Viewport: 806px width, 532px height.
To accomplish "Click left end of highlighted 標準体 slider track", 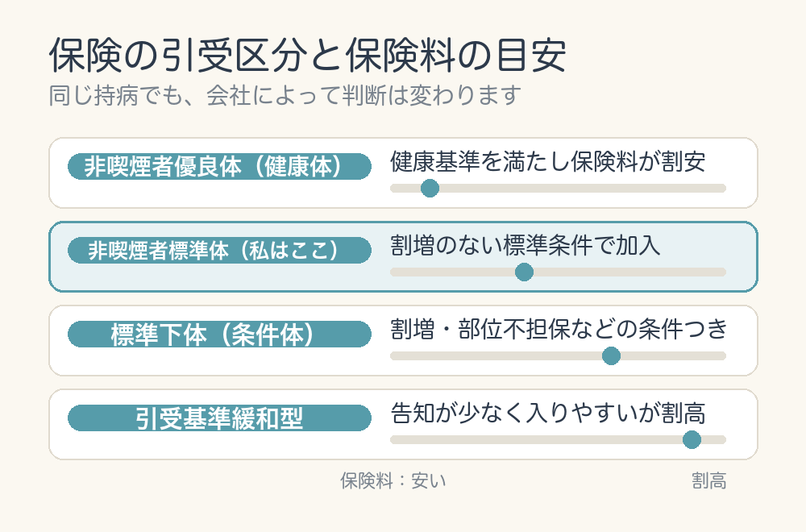I will (395, 272).
